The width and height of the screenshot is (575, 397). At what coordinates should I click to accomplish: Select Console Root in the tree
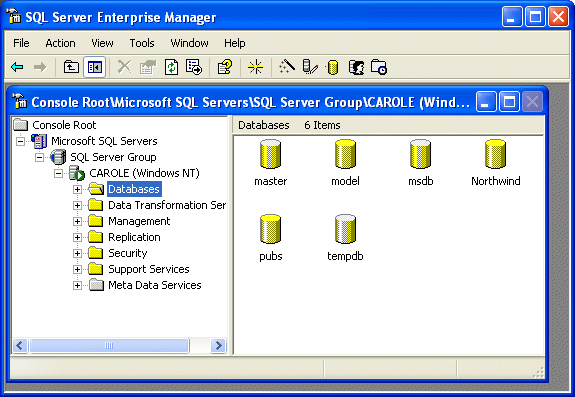pos(64,125)
